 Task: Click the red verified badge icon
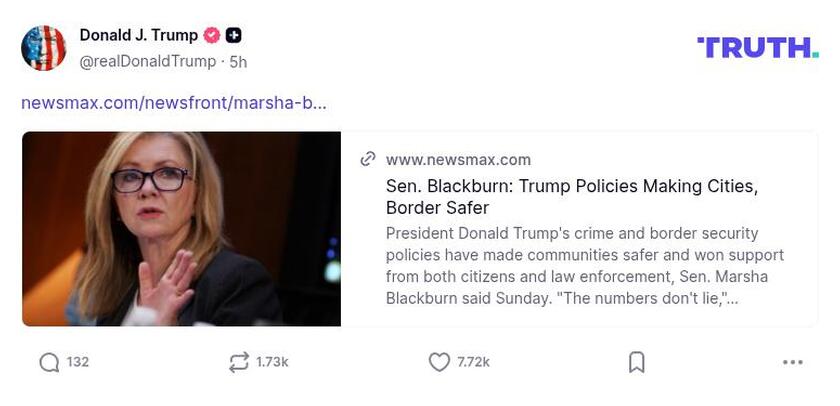pyautogui.click(x=212, y=35)
